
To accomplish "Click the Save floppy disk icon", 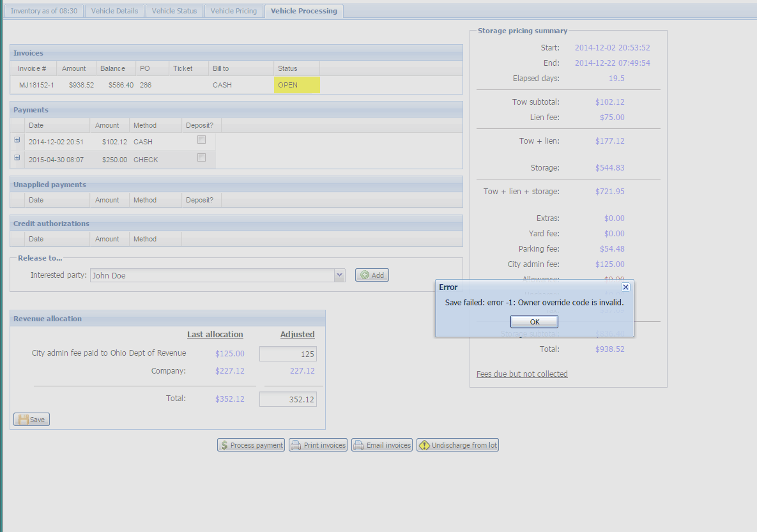I will (23, 420).
